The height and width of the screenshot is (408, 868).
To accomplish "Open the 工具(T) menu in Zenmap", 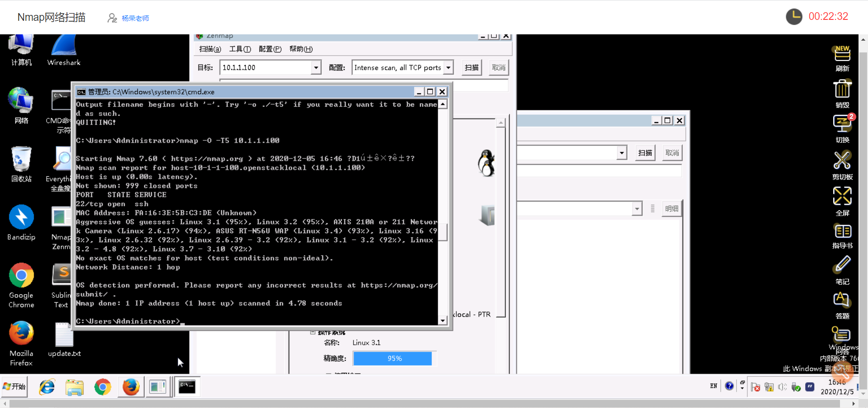I will tap(240, 49).
